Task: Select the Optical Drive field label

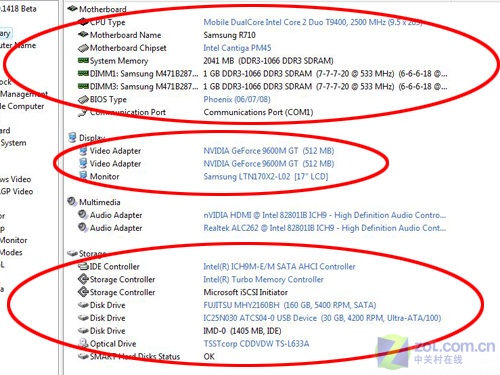Action: [113, 344]
